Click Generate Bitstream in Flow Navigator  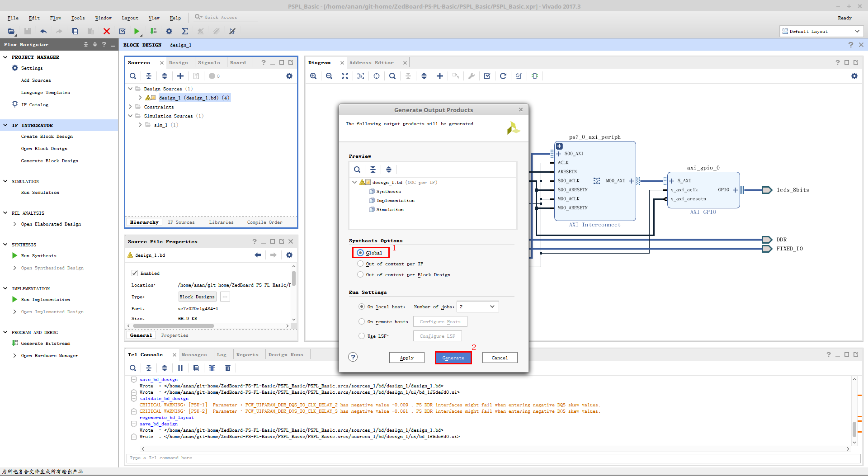(x=46, y=343)
